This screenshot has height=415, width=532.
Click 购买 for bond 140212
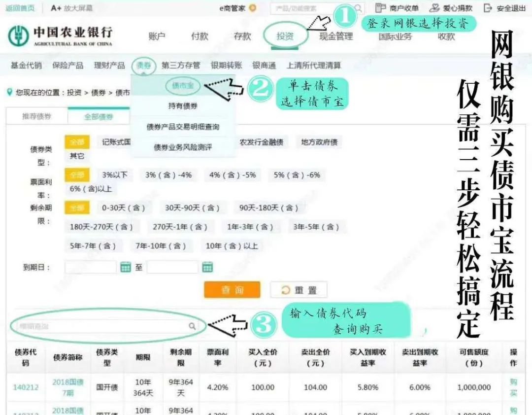(513, 387)
